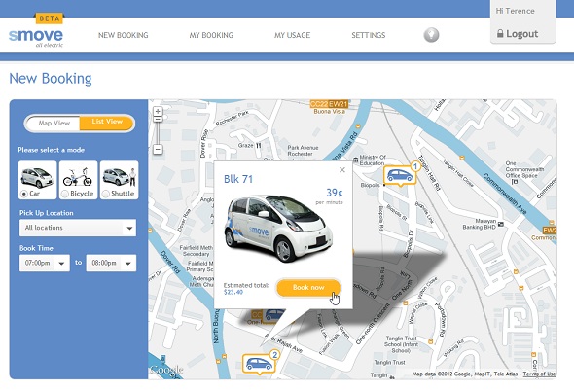
Task: Click the Tanglin Trust School label
Action: tap(401, 344)
